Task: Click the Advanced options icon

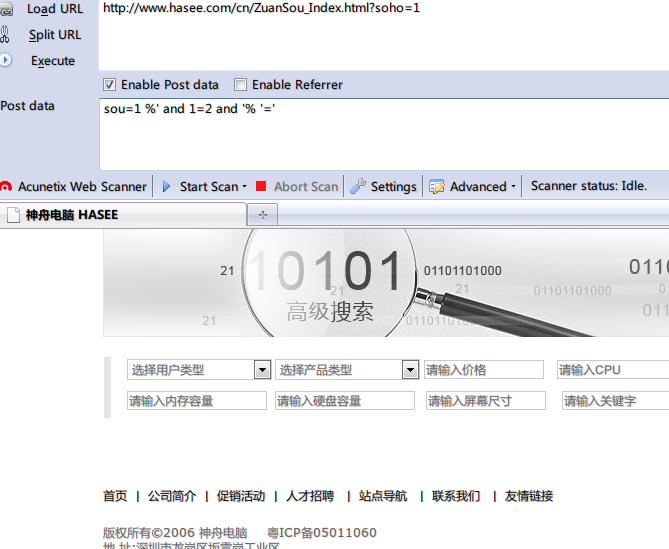Action: [436, 187]
